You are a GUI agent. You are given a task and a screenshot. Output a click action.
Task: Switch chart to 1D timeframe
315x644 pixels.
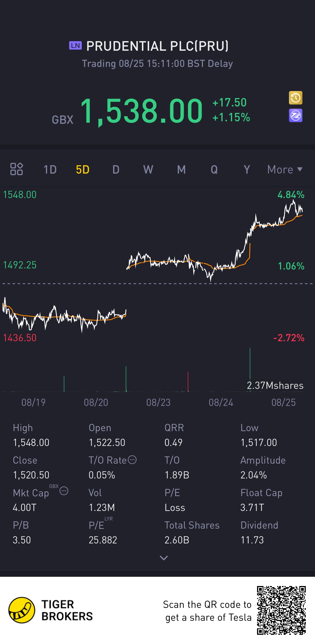pos(50,169)
